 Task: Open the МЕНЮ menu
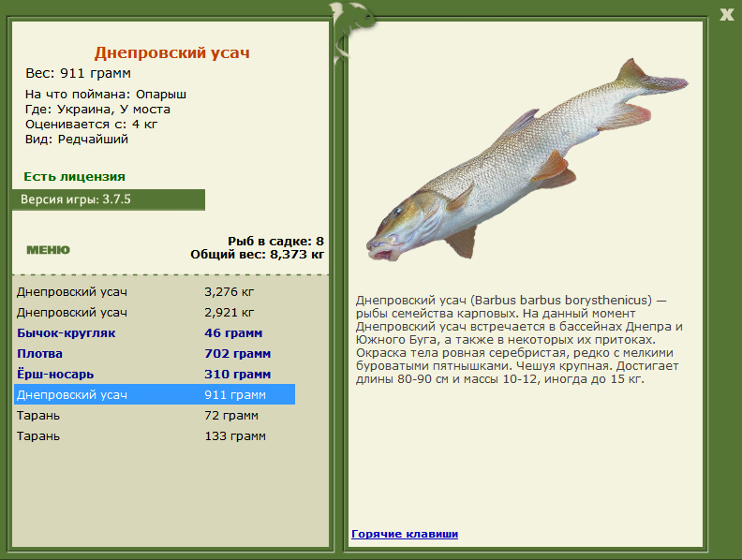(x=49, y=250)
